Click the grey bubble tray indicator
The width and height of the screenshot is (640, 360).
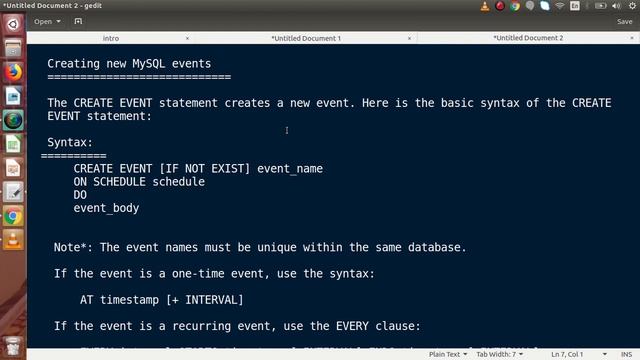tap(530, 6)
